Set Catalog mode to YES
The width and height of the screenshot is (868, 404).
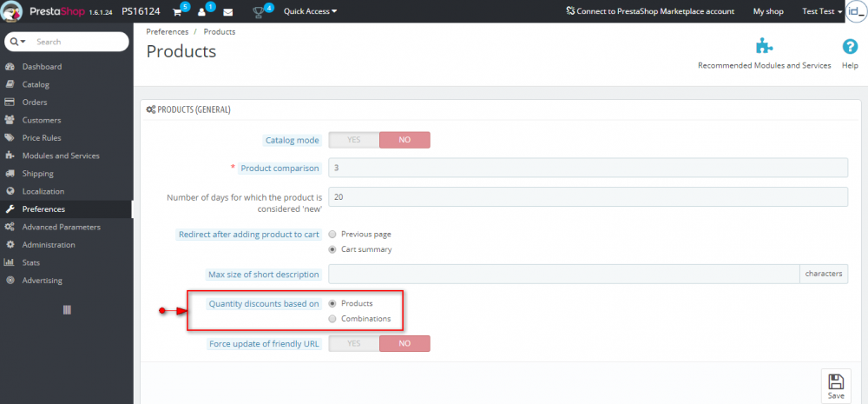pos(354,140)
